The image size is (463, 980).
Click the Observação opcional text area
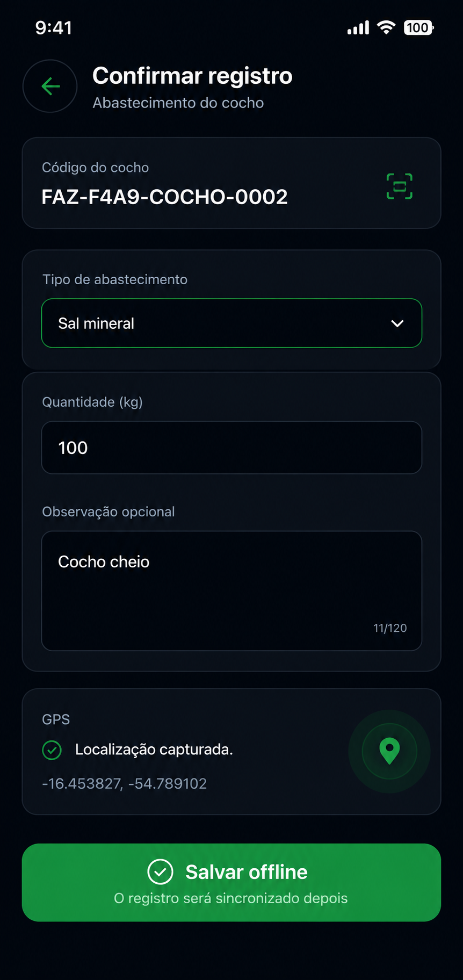231,591
